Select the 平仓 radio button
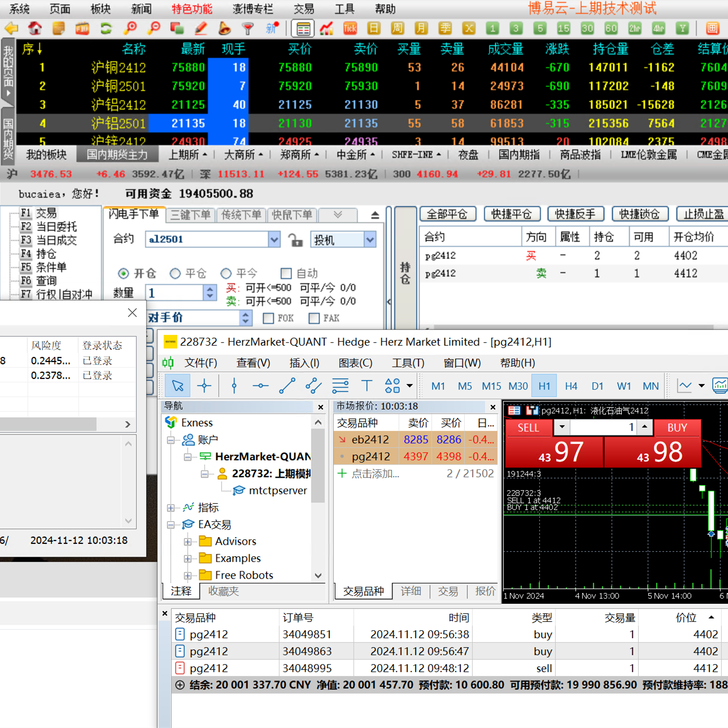728x728 pixels. coord(176,273)
